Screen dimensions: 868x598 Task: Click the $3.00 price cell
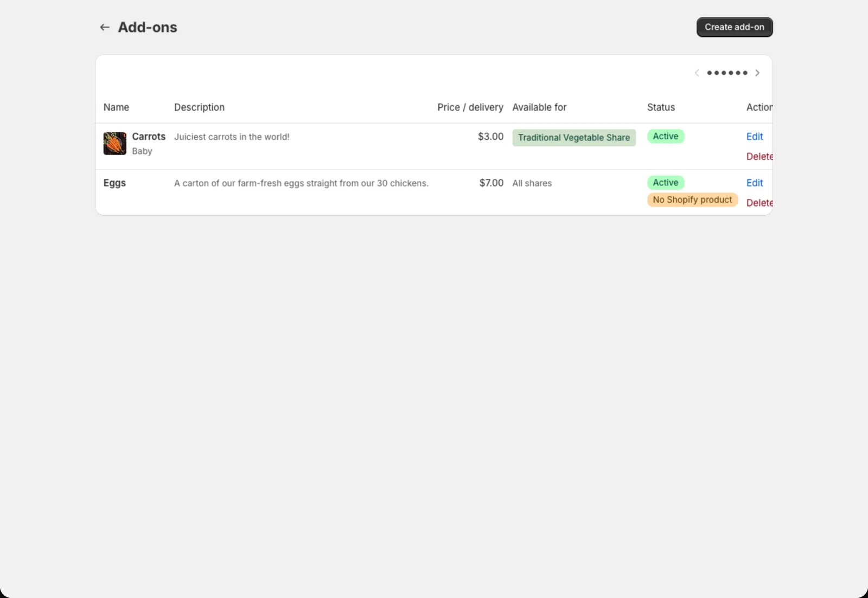coord(490,137)
